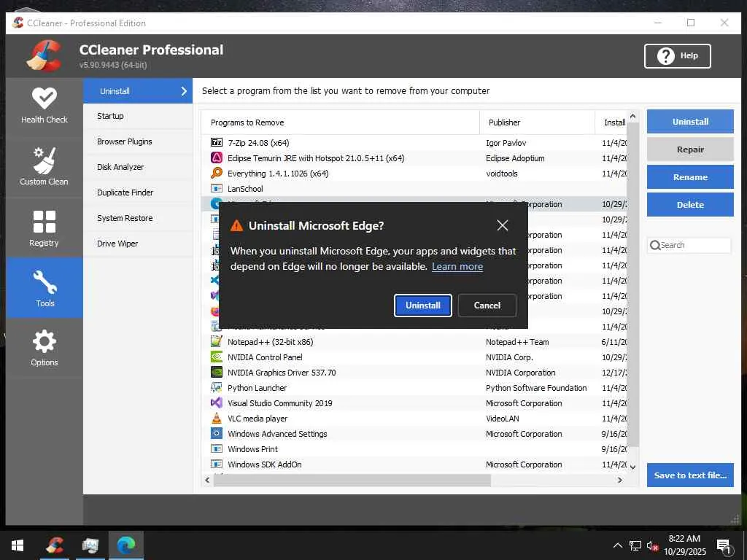Go to the Registry section

click(44, 228)
